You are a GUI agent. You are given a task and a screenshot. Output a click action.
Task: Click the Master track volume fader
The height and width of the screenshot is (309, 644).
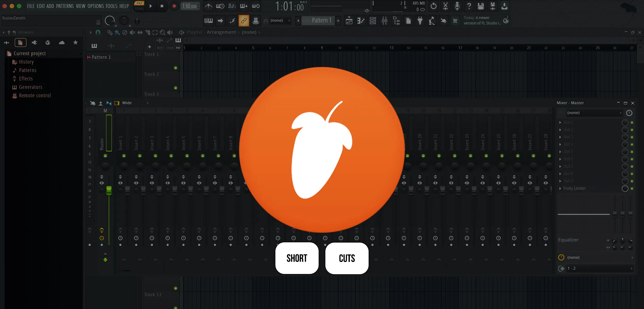(x=109, y=190)
